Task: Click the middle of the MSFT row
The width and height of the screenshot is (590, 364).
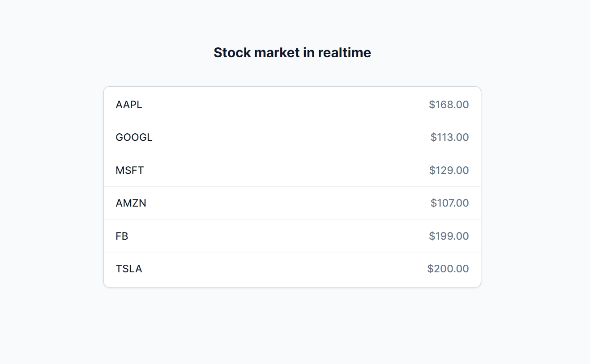Action: (292, 170)
